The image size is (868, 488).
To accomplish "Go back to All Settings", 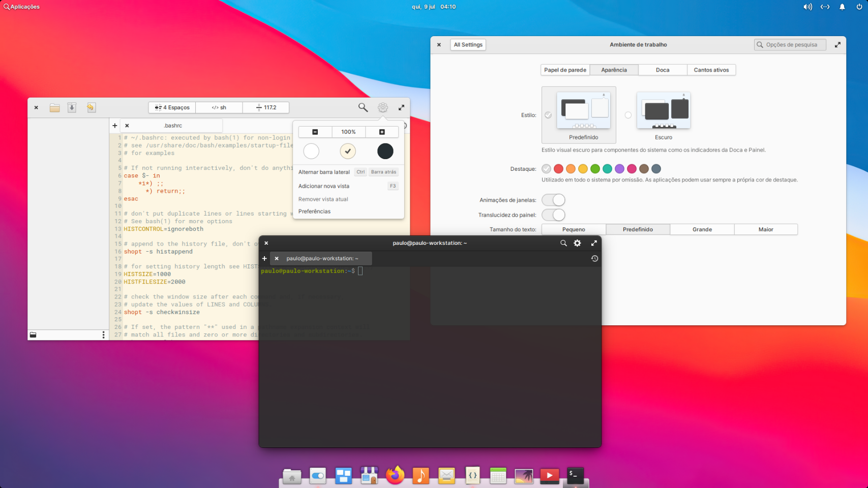I will [468, 45].
